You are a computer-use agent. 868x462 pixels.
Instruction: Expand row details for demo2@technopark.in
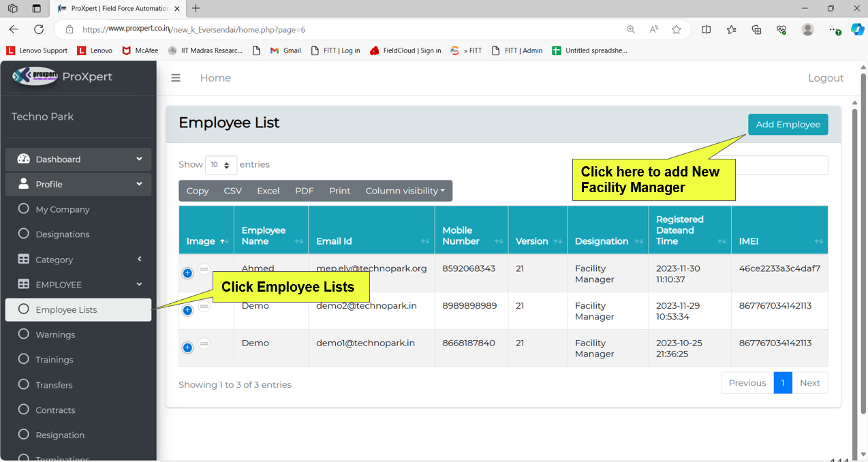click(187, 311)
